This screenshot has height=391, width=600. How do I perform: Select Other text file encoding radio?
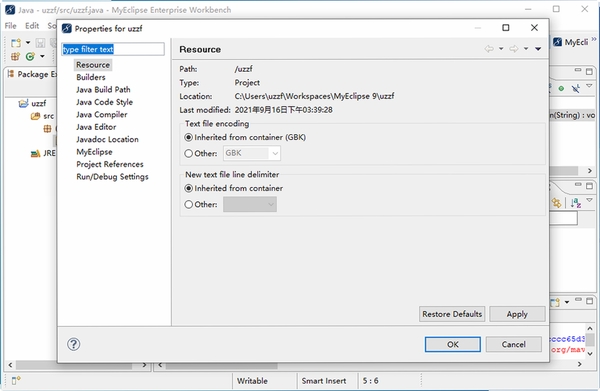pyautogui.click(x=201, y=153)
